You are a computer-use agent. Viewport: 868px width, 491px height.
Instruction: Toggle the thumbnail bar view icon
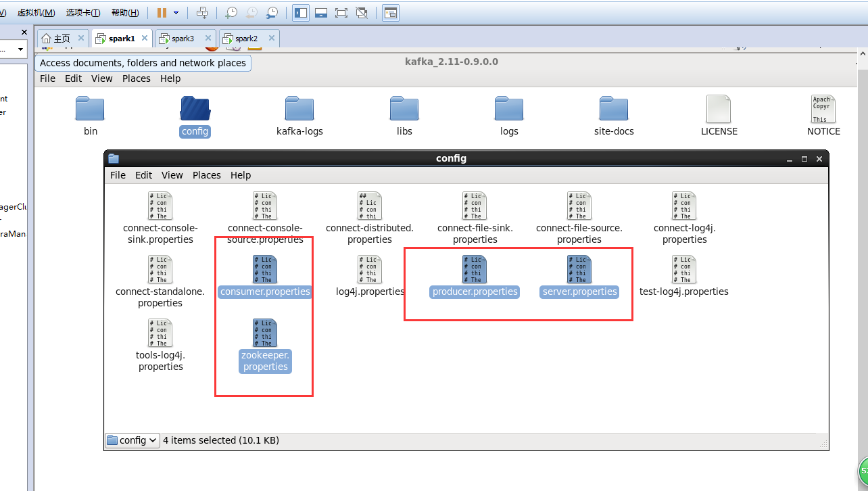321,12
